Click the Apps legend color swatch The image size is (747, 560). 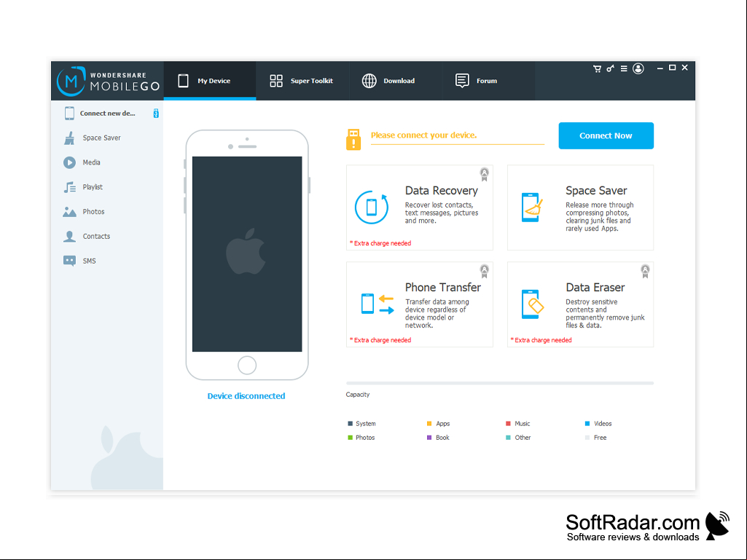tap(429, 424)
